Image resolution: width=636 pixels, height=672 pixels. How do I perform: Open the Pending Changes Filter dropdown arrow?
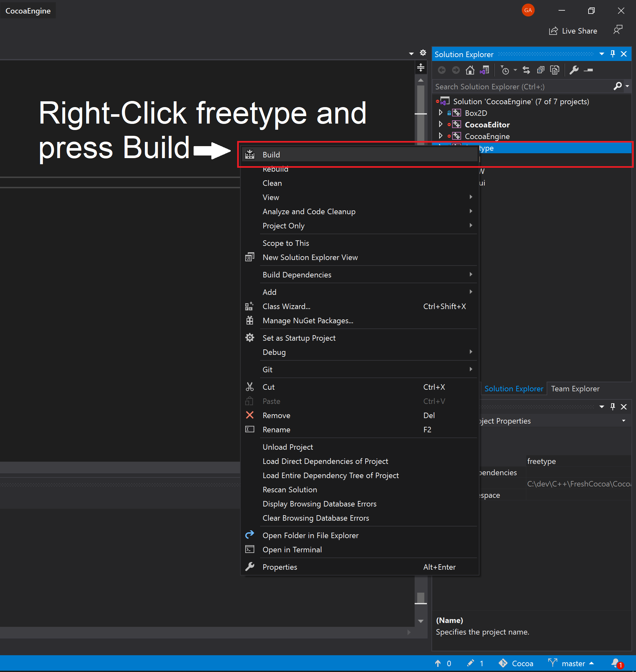pos(515,70)
